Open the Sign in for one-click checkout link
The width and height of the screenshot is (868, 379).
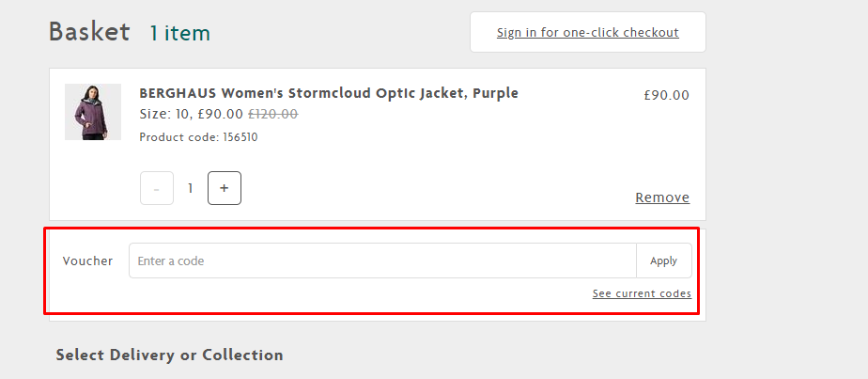point(587,33)
